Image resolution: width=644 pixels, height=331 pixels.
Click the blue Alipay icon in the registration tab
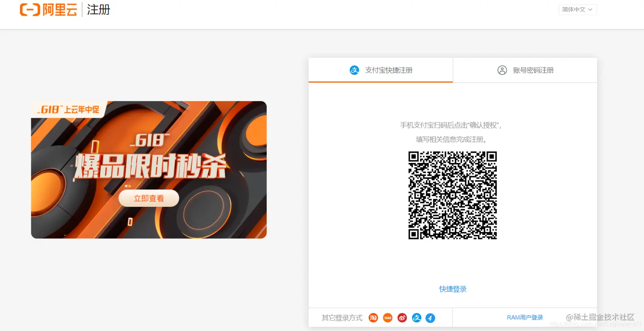(354, 70)
